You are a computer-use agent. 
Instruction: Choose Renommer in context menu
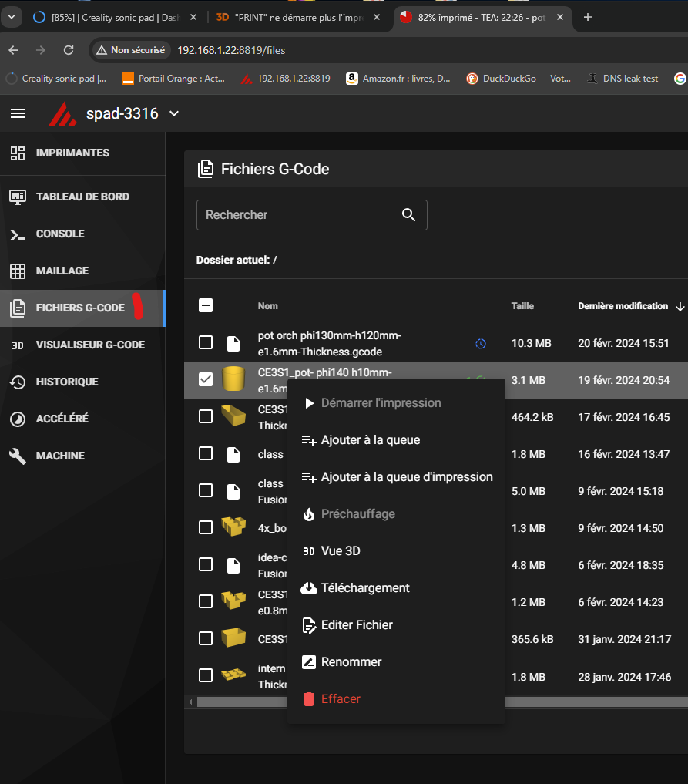(396, 662)
